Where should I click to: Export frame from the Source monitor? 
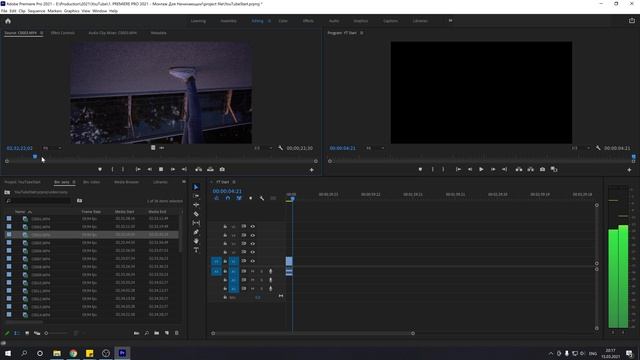click(222, 169)
